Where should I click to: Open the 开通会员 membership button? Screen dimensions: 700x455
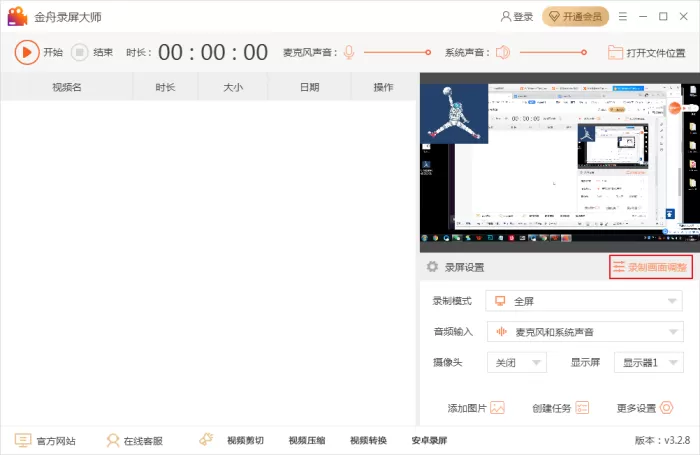575,17
